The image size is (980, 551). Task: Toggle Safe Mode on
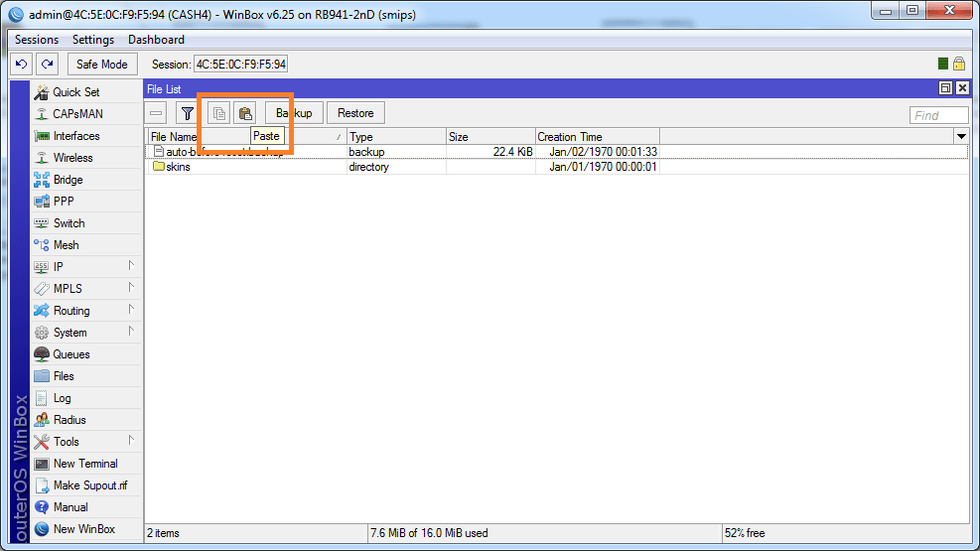[x=101, y=65]
